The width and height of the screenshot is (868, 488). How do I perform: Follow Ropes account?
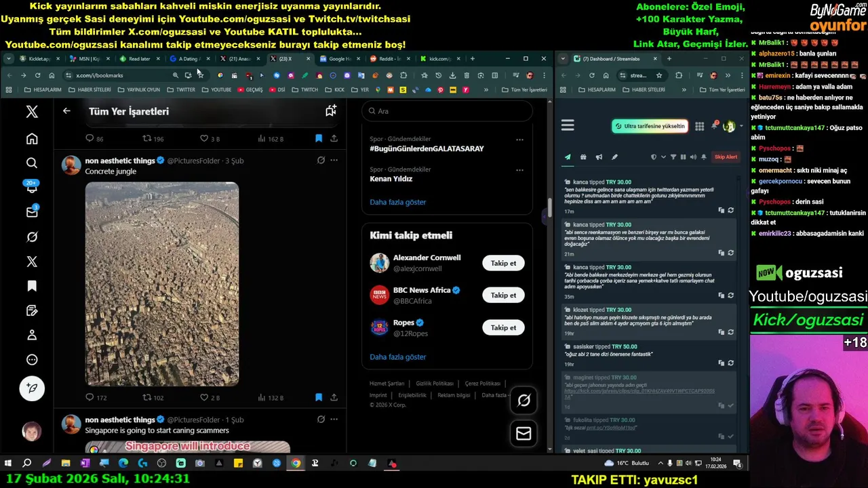(x=503, y=327)
